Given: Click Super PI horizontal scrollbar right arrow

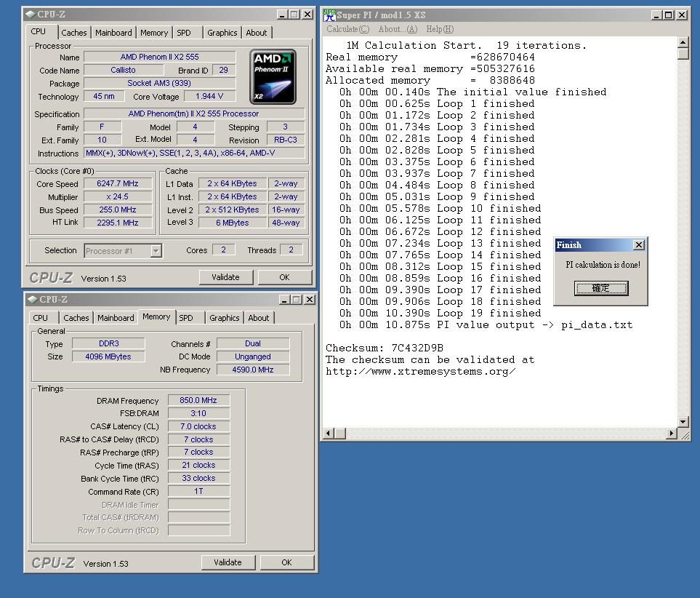Looking at the screenshot, I should click(672, 433).
